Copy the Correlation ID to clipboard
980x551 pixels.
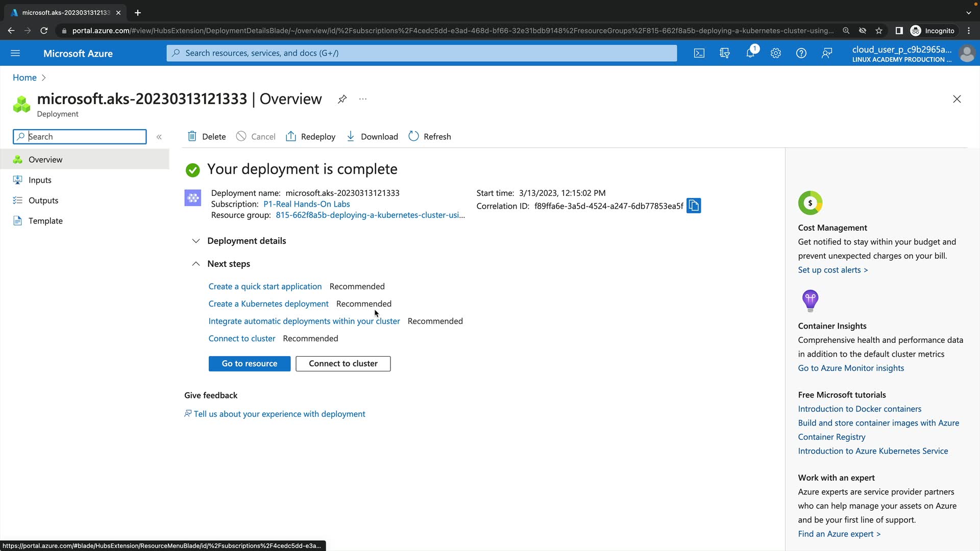pyautogui.click(x=694, y=206)
